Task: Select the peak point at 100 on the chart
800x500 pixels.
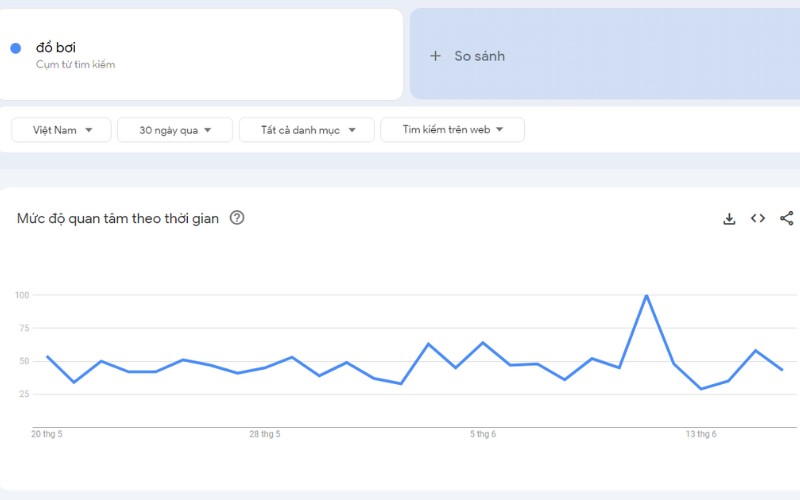Action: click(647, 295)
